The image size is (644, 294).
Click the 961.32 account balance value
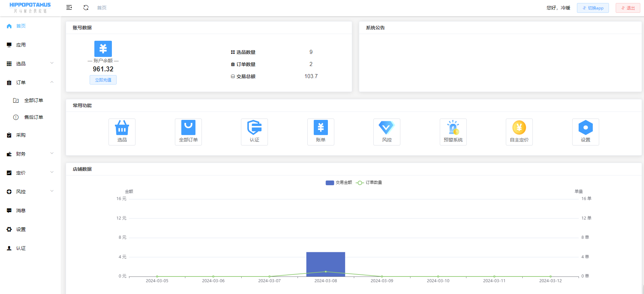point(103,69)
